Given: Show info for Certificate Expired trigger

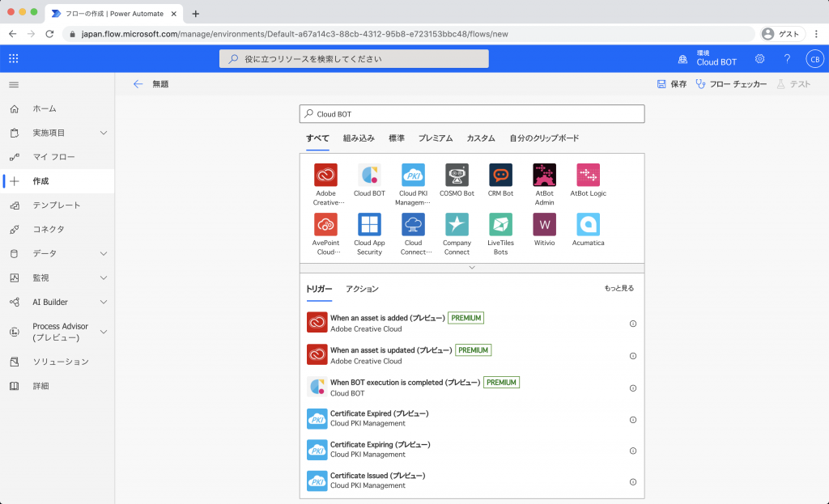Looking at the screenshot, I should [x=633, y=420].
